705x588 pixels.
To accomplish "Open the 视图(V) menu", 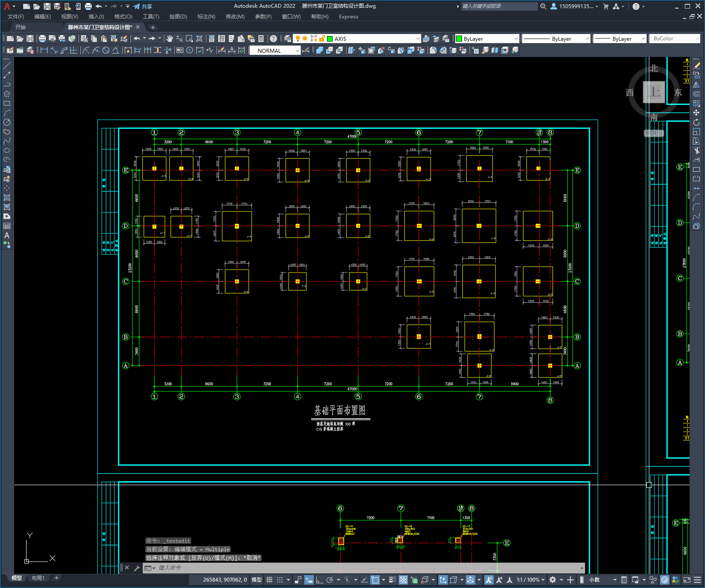I will (70, 17).
